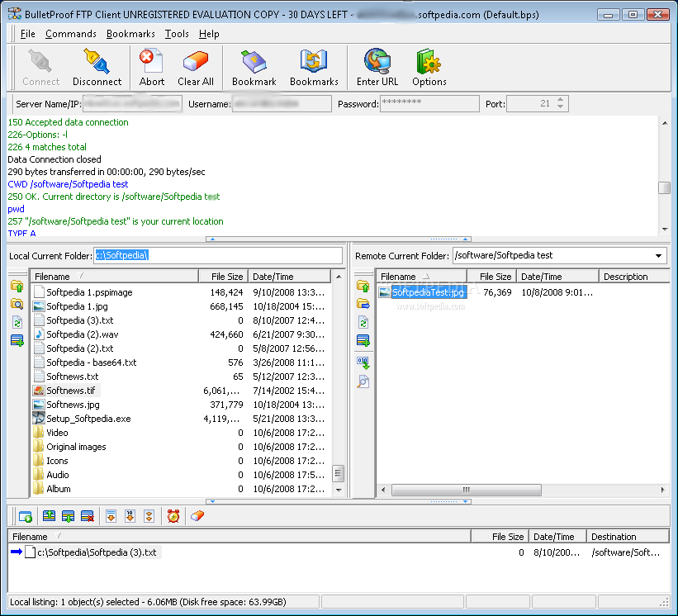Click queue download green down-arrow icon
This screenshot has height=616, width=678.
coord(68,516)
